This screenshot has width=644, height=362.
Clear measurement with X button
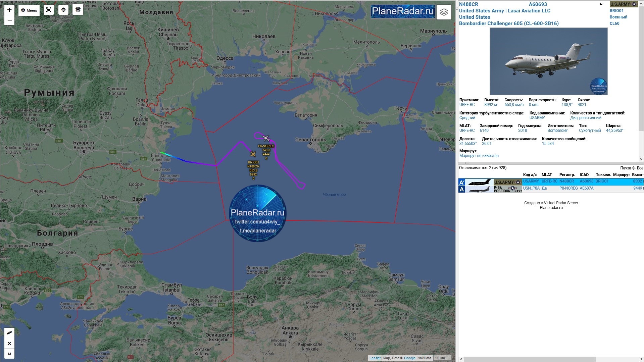click(9, 343)
